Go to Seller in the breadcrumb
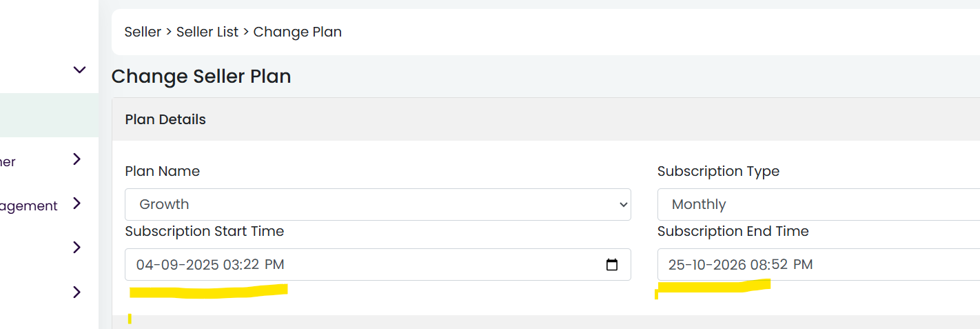The image size is (980, 329). [143, 32]
